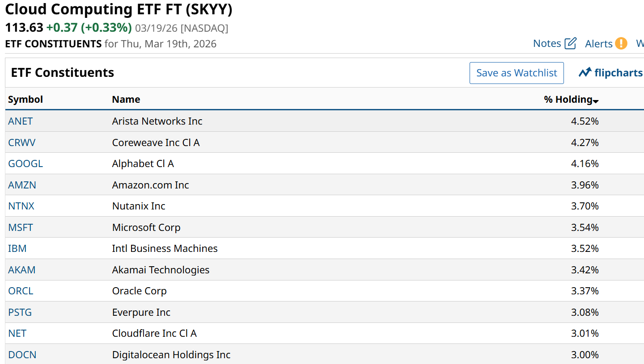Click the MSFT symbol link
The image size is (644, 364).
point(21,227)
